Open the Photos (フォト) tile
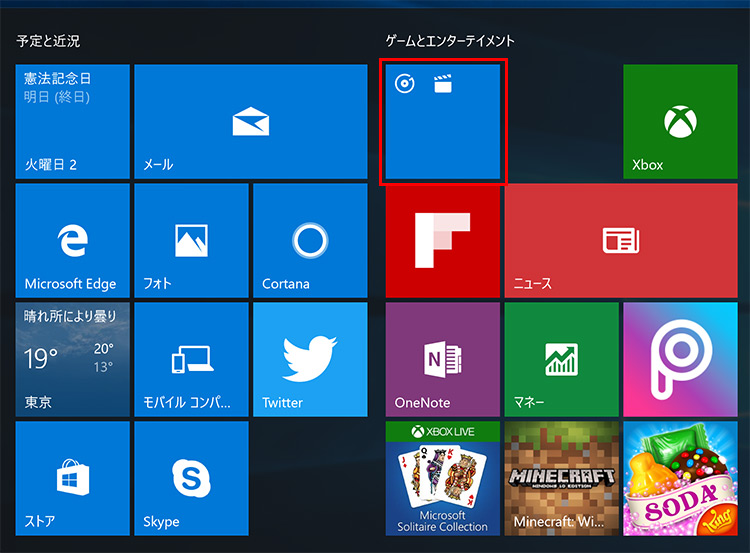 (x=191, y=240)
